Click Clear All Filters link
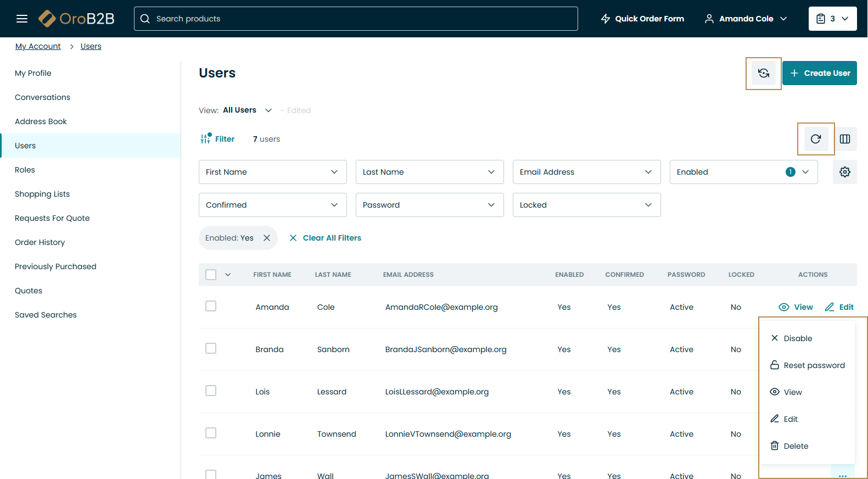This screenshot has height=479, width=868. (331, 238)
